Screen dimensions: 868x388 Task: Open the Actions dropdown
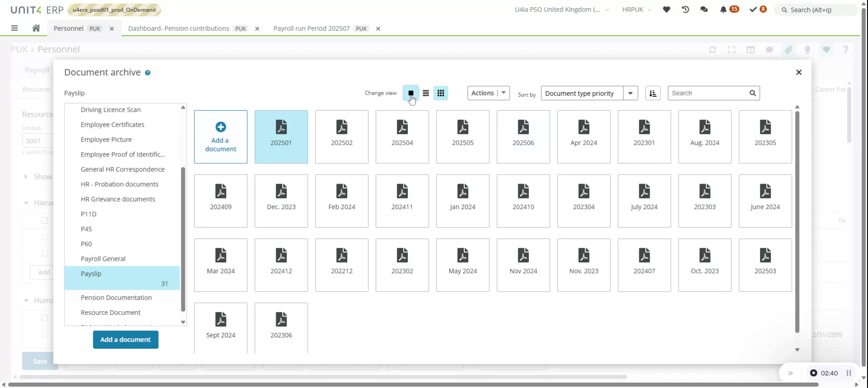pos(488,93)
